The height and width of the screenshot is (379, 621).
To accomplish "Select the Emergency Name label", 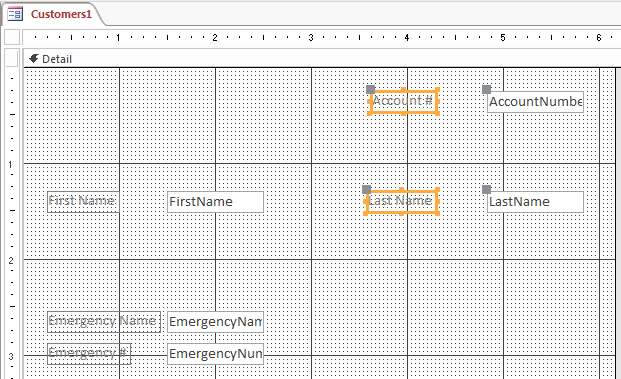I will 104,322.
